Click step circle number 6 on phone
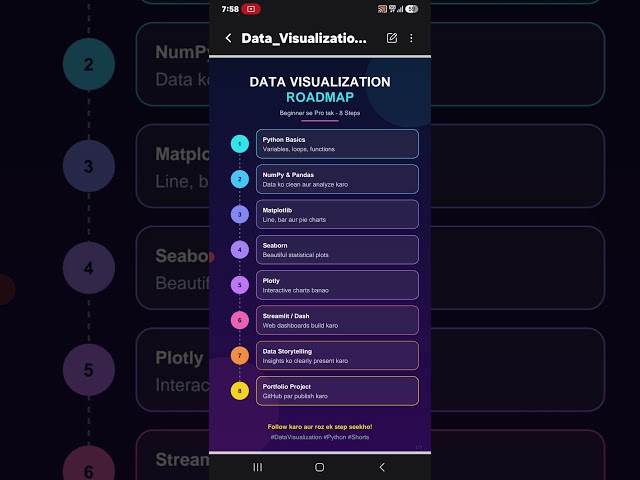This screenshot has width=640, height=480. coord(240,320)
